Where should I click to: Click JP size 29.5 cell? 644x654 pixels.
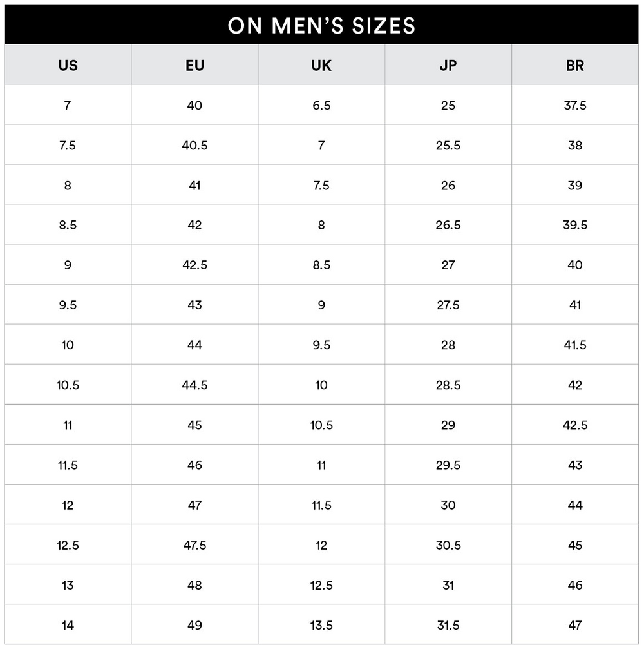coord(448,465)
